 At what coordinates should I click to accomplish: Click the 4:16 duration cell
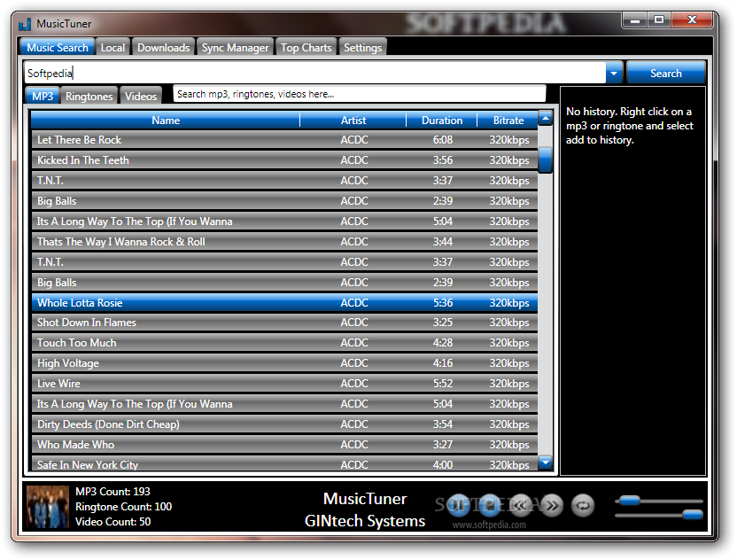click(x=443, y=363)
